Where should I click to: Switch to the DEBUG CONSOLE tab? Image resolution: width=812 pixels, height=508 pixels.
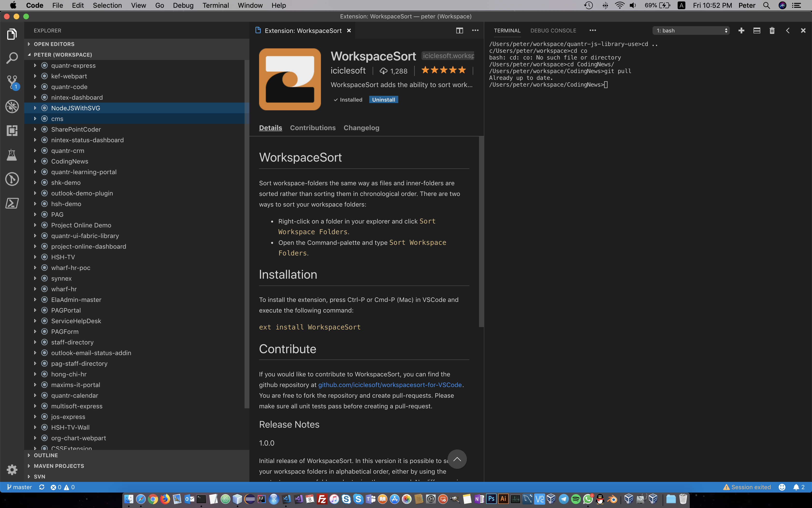coord(553,30)
